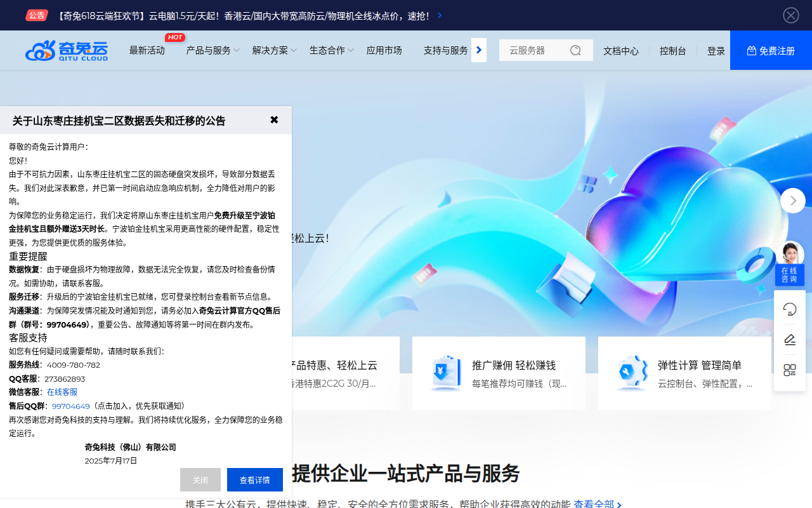Advance the hero carousel with right arrow
Screen dimensions: 812x508
pos(793,201)
